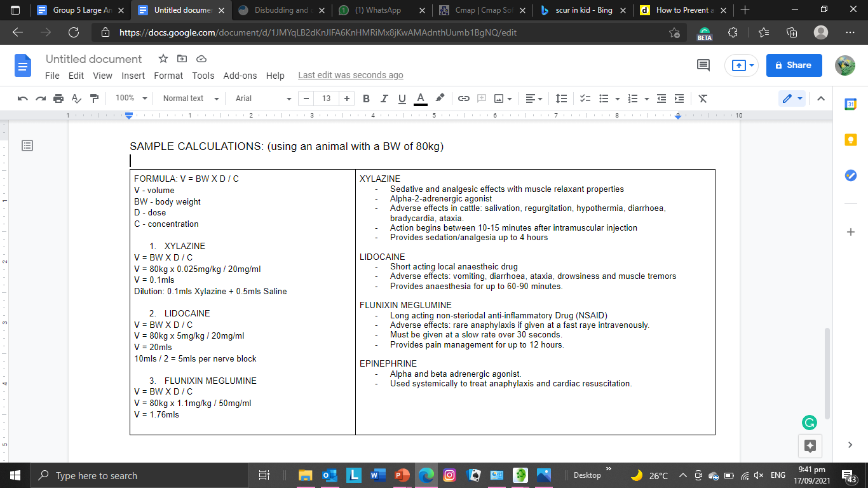Open 'Last edit was seconds ago' history link
The width and height of the screenshot is (868, 488).
point(351,75)
